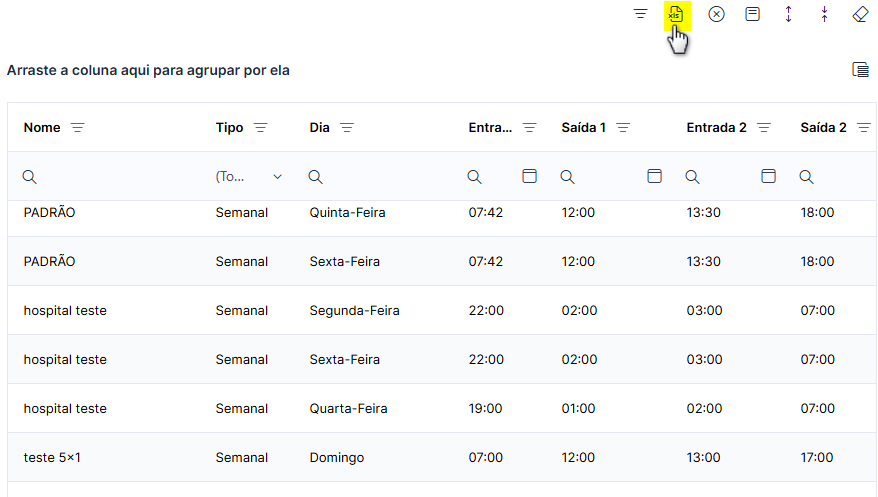This screenshot has height=497, width=878.
Task: Open the Saída 1 header filter icon
Action: pos(623,128)
